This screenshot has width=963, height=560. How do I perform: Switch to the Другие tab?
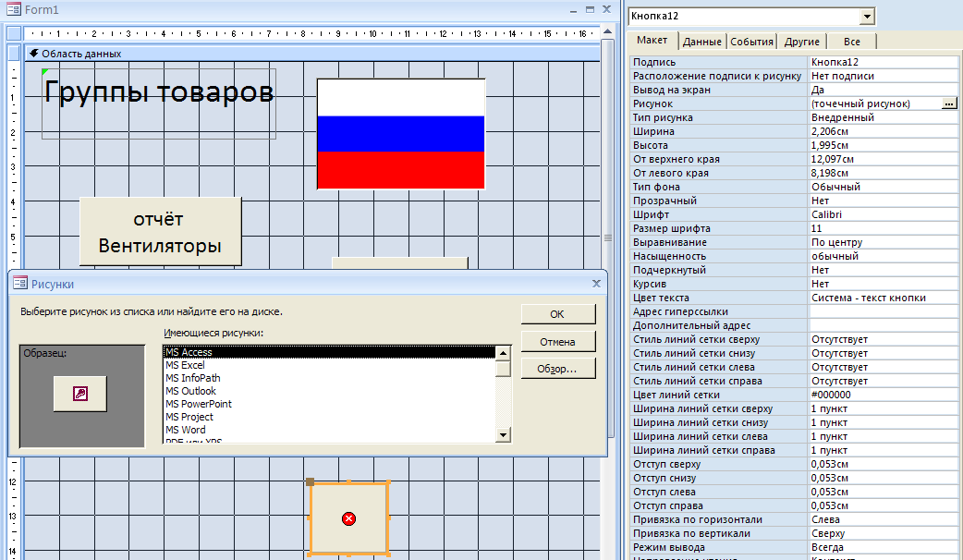[801, 42]
